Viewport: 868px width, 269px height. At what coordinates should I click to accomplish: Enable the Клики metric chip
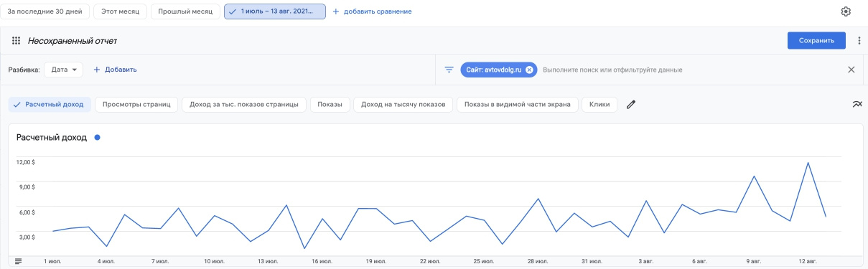pyautogui.click(x=599, y=105)
